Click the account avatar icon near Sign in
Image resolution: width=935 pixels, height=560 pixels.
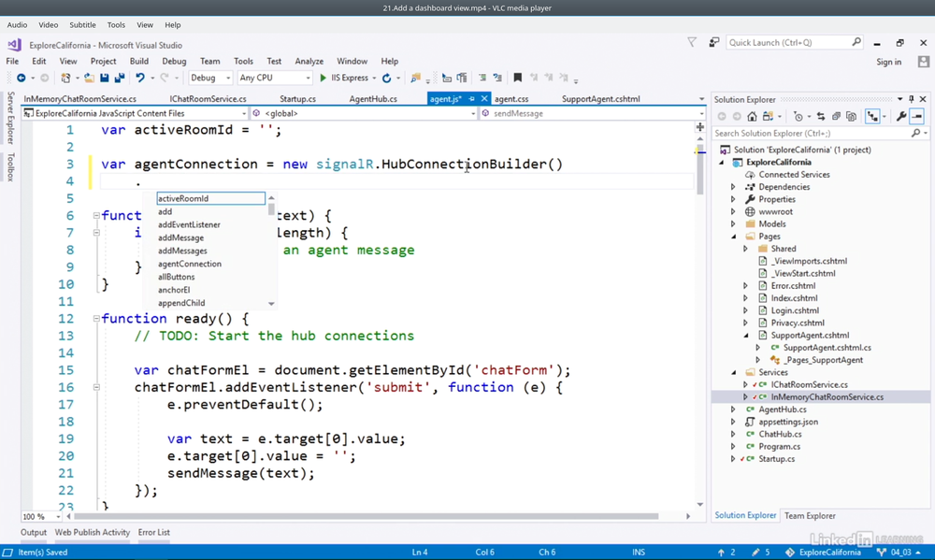tap(924, 62)
